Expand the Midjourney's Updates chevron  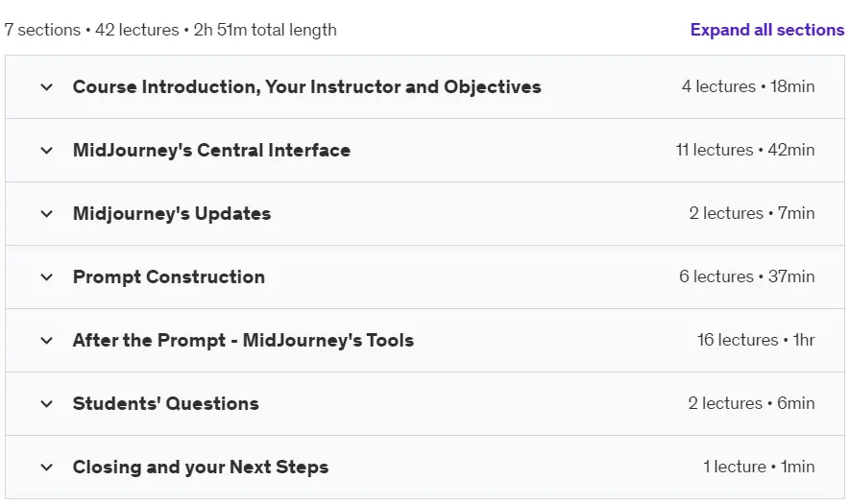click(47, 213)
